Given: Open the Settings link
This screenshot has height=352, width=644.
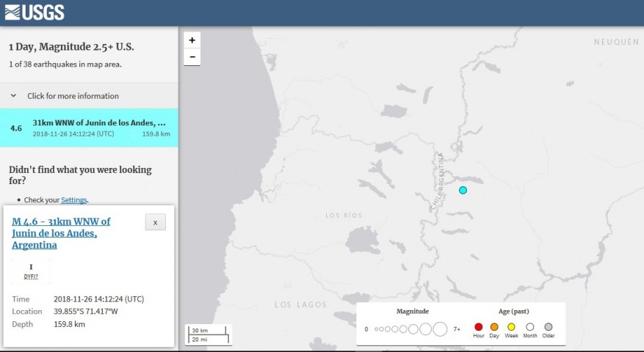Looking at the screenshot, I should [73, 199].
